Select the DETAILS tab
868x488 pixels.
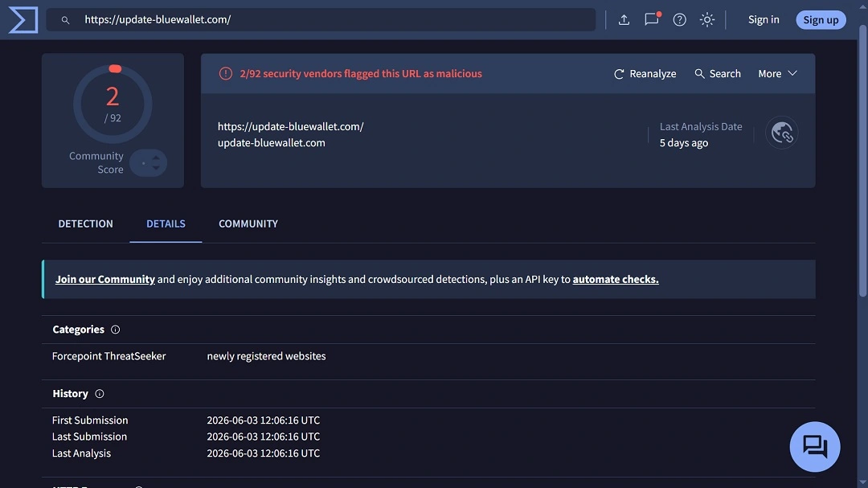click(x=166, y=223)
